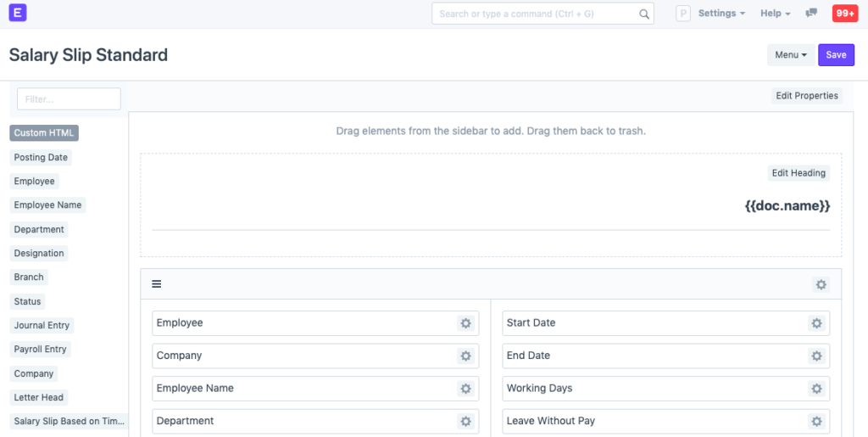This screenshot has width=868, height=437.
Task: Select Payroll Entry sidebar field
Action: click(x=40, y=349)
